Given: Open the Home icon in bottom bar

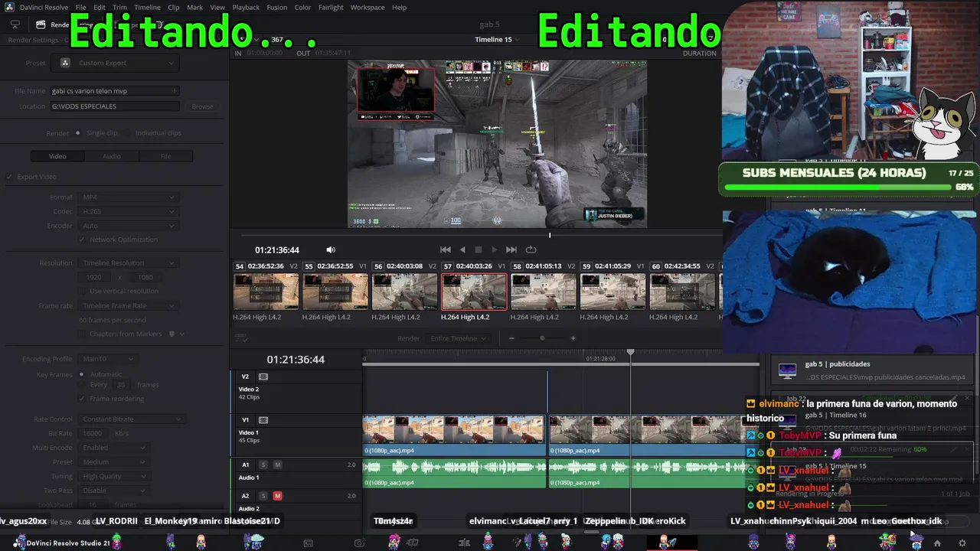Looking at the screenshot, I should 937,543.
